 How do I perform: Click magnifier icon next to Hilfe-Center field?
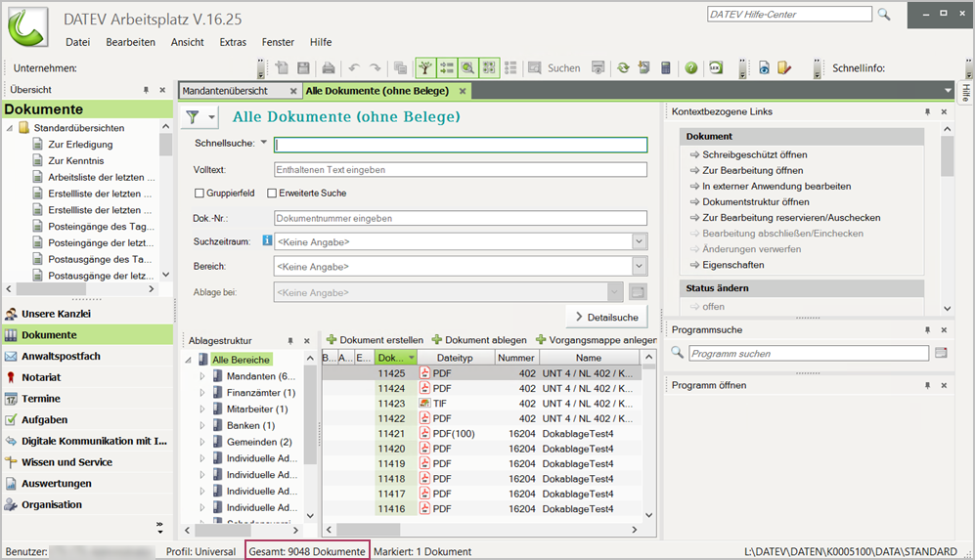(884, 15)
